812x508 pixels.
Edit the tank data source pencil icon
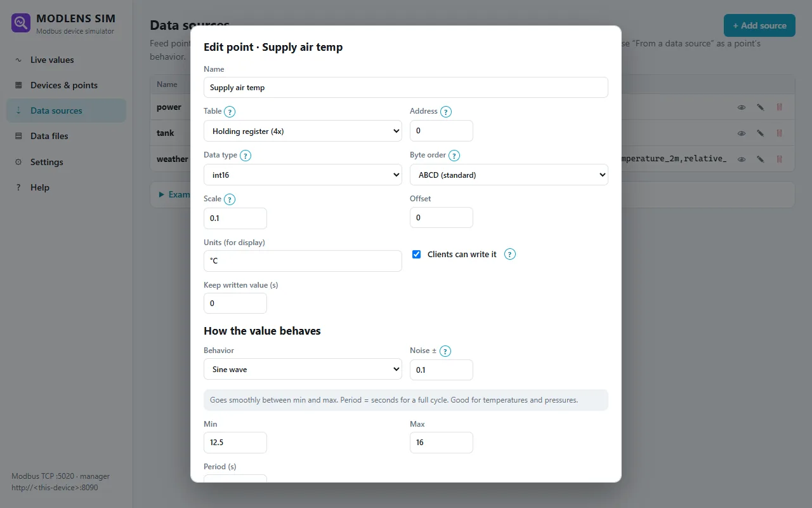(x=760, y=133)
